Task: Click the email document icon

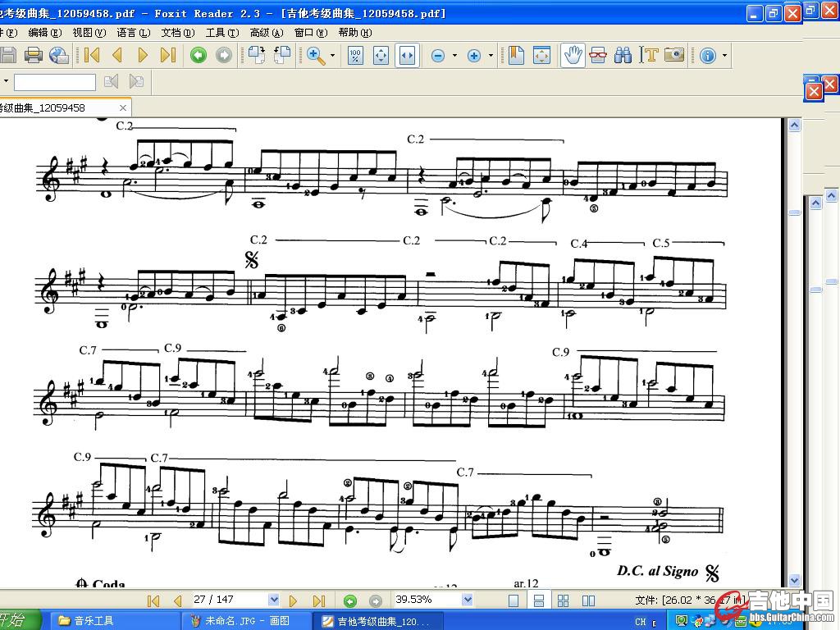Action: click(x=59, y=55)
